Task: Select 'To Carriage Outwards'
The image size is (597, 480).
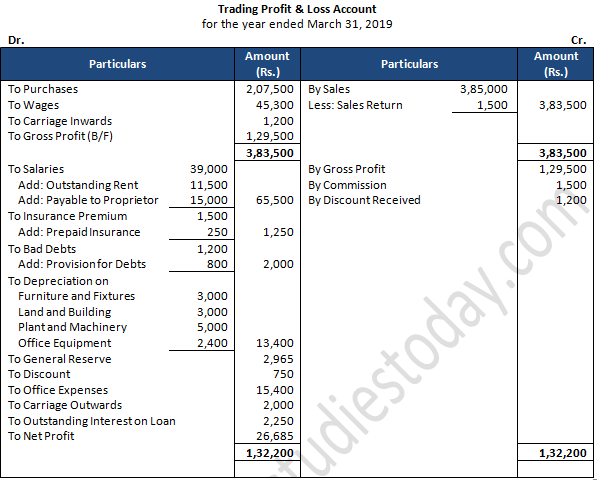Action: tap(65, 405)
